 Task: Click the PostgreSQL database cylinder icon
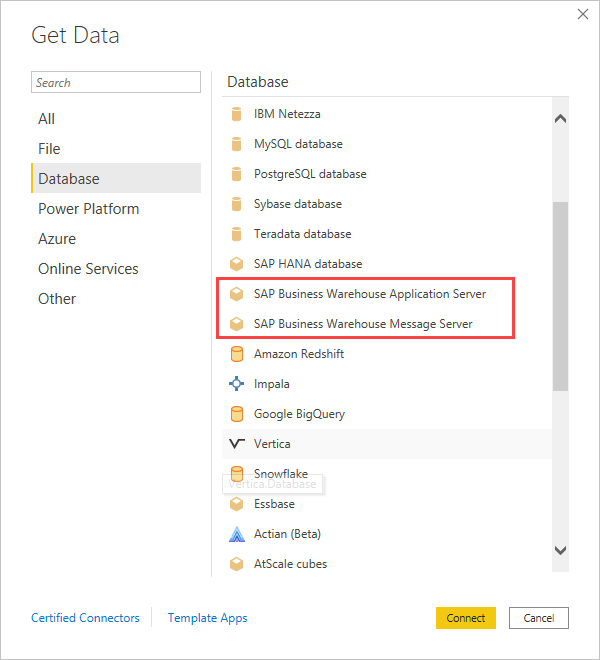click(237, 174)
